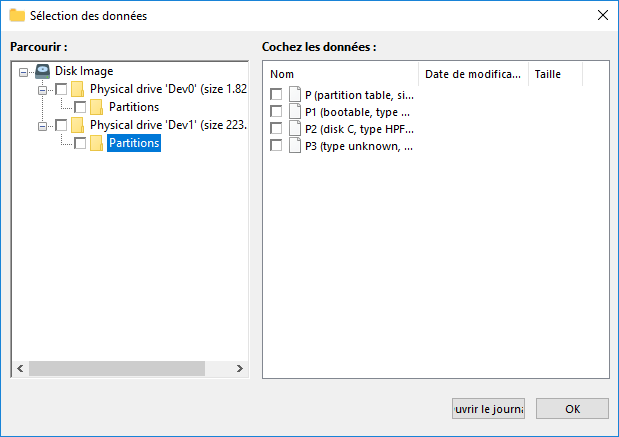Click the folder icon in the dialog title bar
Screen dimensions: 619x437
17,16
